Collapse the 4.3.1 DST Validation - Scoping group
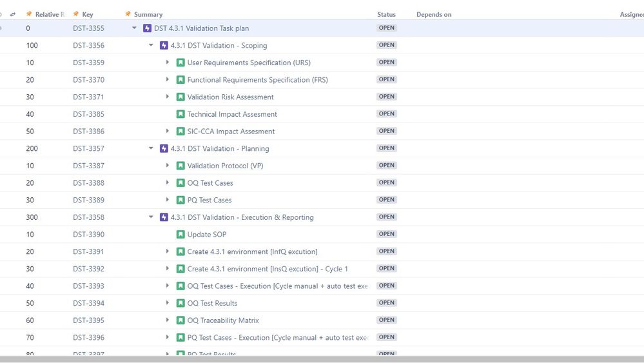The width and height of the screenshot is (644, 363). [151, 45]
